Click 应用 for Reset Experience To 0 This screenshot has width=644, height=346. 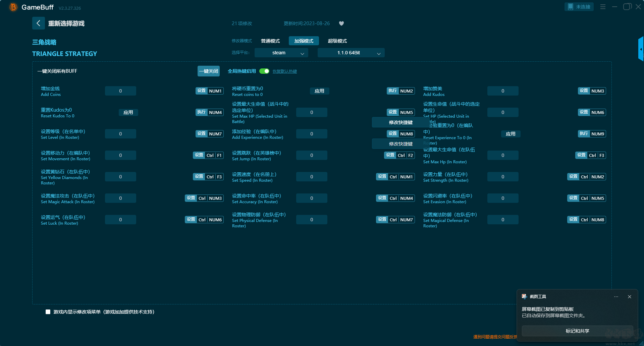coord(511,134)
